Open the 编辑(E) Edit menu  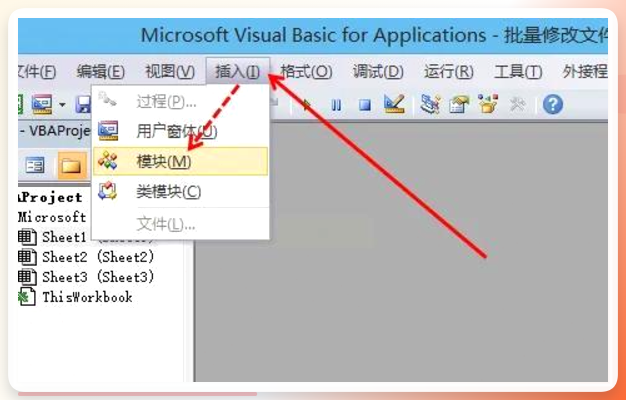[101, 72]
